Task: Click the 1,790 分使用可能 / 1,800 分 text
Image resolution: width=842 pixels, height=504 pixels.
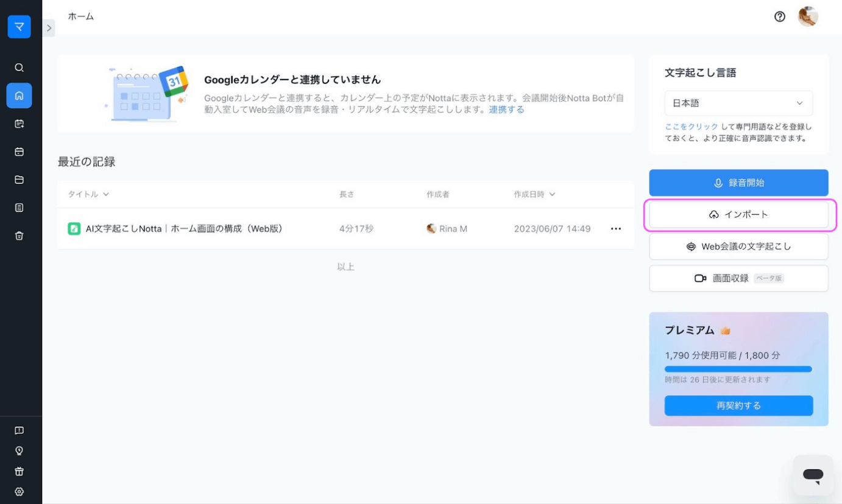Action: (x=722, y=355)
